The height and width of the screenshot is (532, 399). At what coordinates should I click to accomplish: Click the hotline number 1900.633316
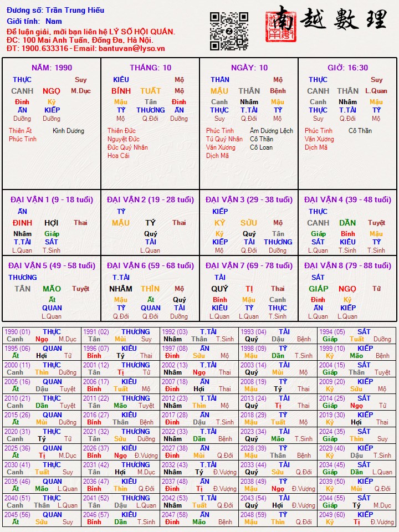[45, 48]
